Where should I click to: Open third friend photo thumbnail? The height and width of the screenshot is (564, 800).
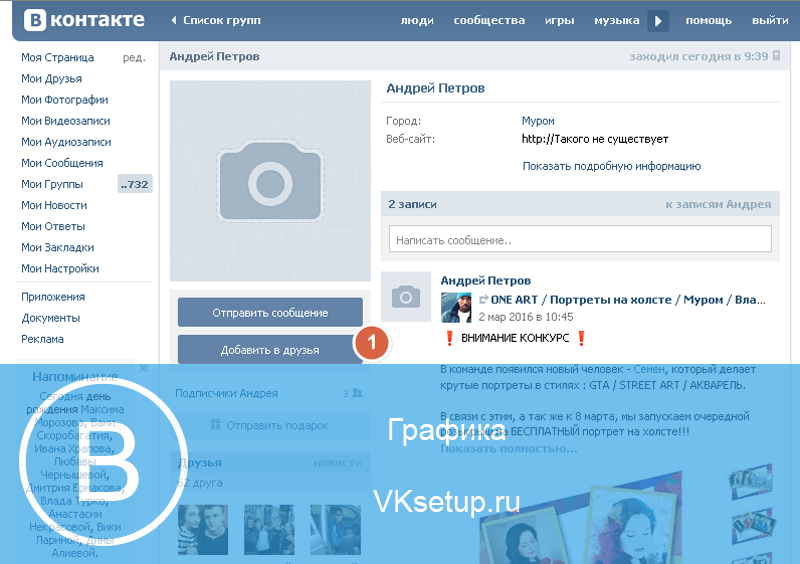(x=336, y=530)
